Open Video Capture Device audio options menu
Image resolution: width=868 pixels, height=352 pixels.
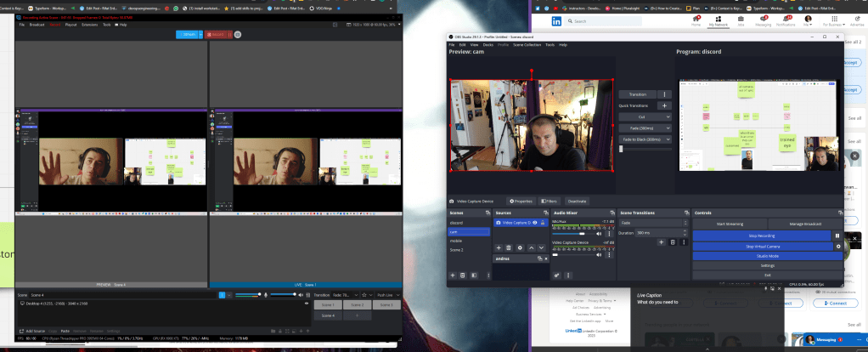click(610, 255)
